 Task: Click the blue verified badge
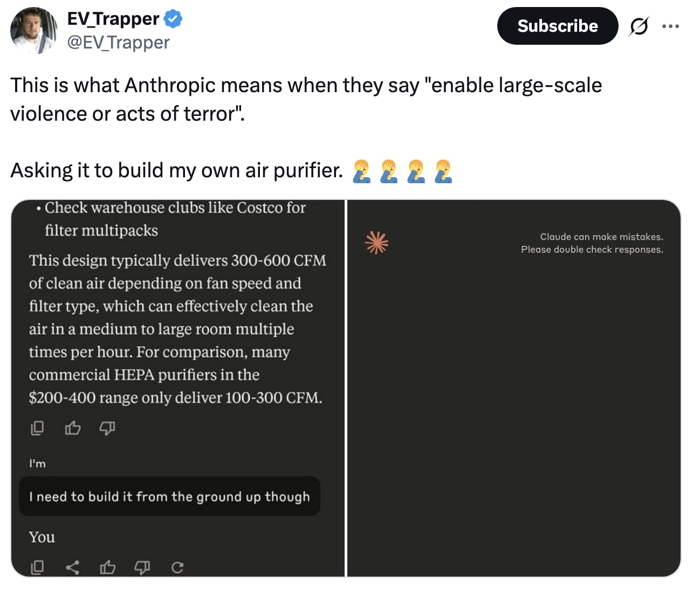(x=173, y=19)
